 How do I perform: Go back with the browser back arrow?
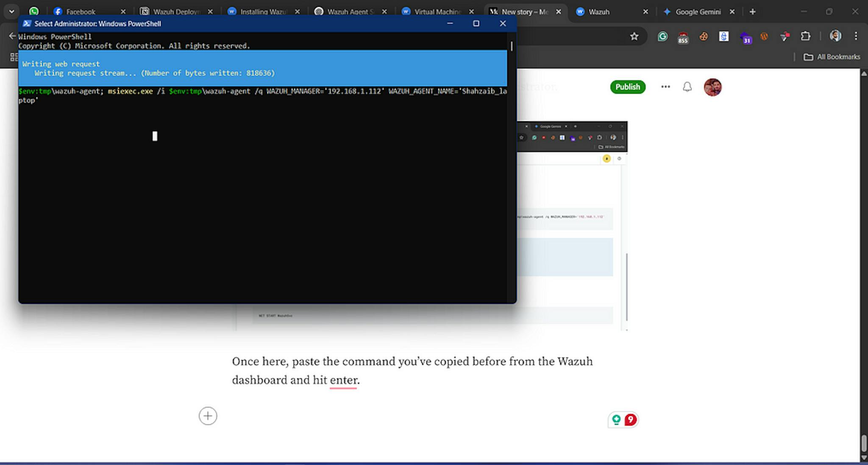12,36
